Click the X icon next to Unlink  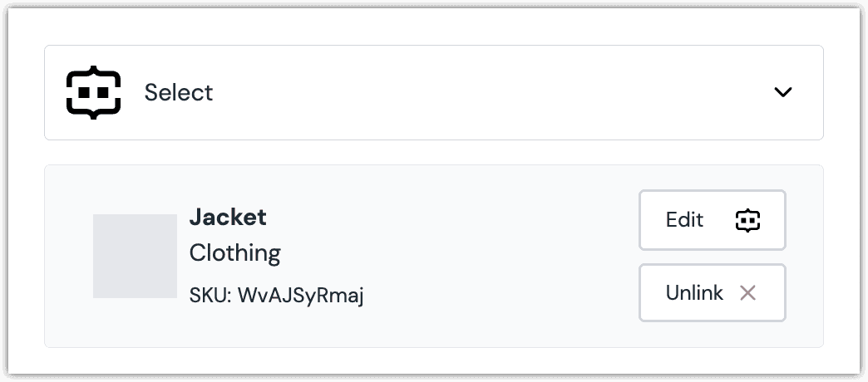pyautogui.click(x=747, y=293)
